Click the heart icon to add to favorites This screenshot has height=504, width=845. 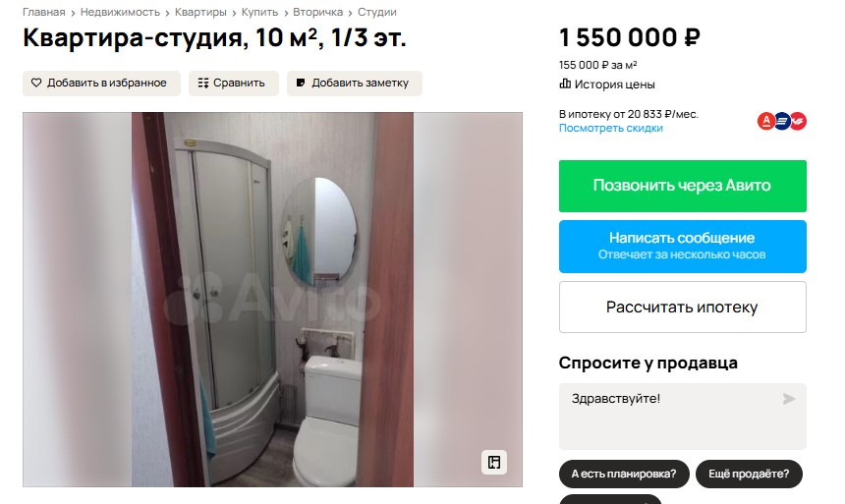(x=36, y=83)
